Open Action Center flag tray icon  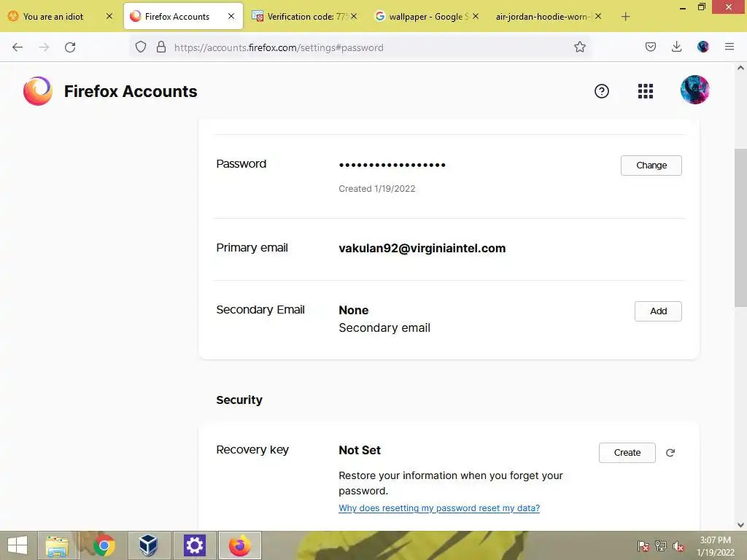[x=643, y=546]
